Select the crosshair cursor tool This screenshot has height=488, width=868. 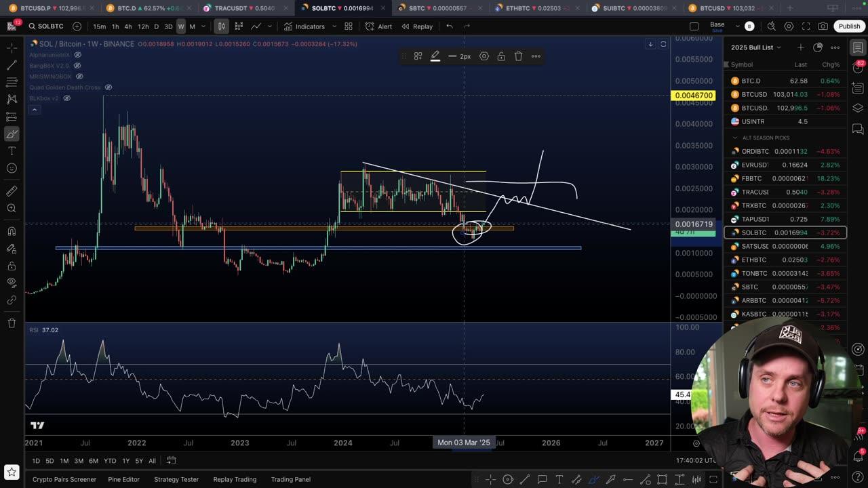click(12, 48)
